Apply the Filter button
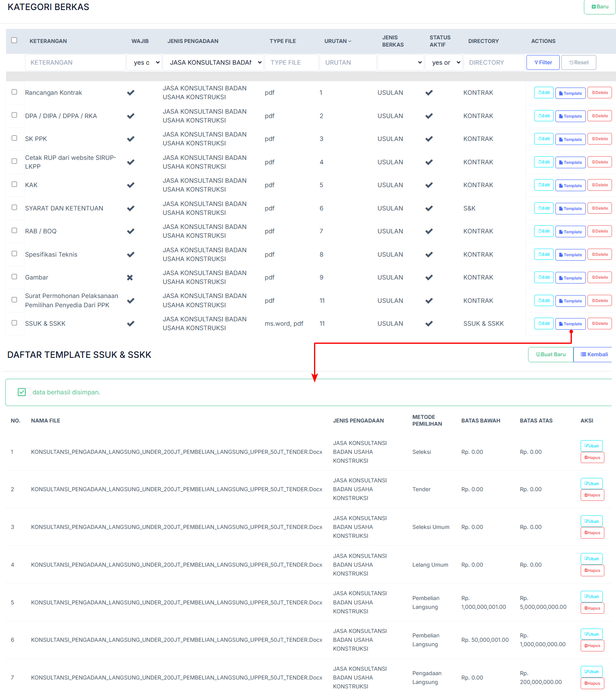 coord(543,63)
